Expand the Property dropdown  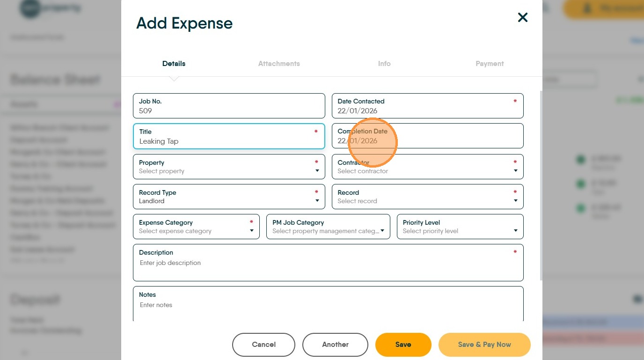229,167
